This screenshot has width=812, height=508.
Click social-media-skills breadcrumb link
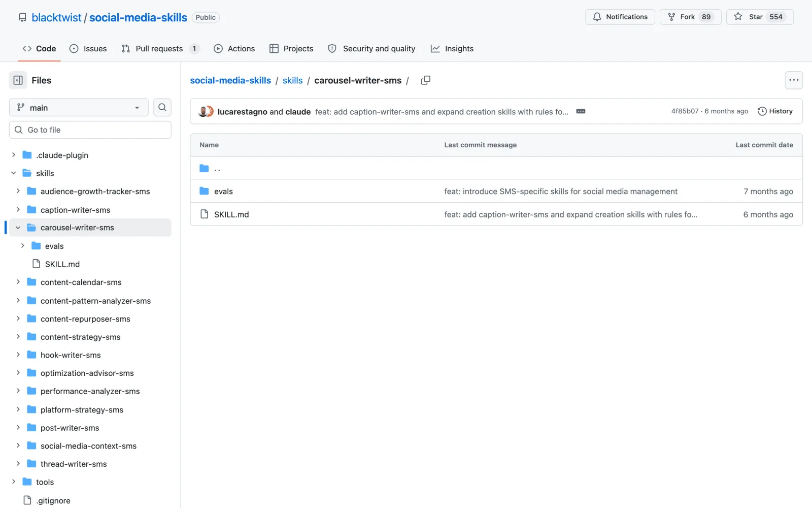(x=230, y=80)
